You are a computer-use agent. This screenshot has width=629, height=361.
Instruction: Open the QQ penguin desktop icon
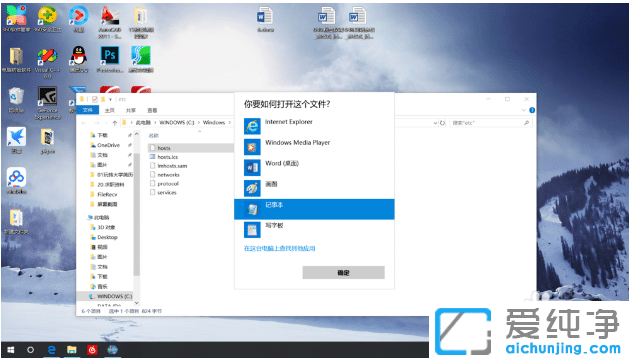(x=79, y=59)
